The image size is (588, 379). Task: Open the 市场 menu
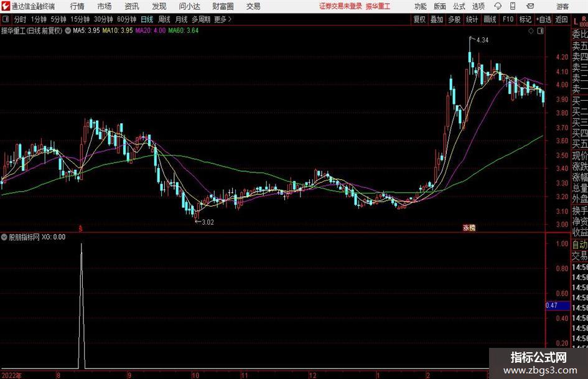click(x=105, y=6)
